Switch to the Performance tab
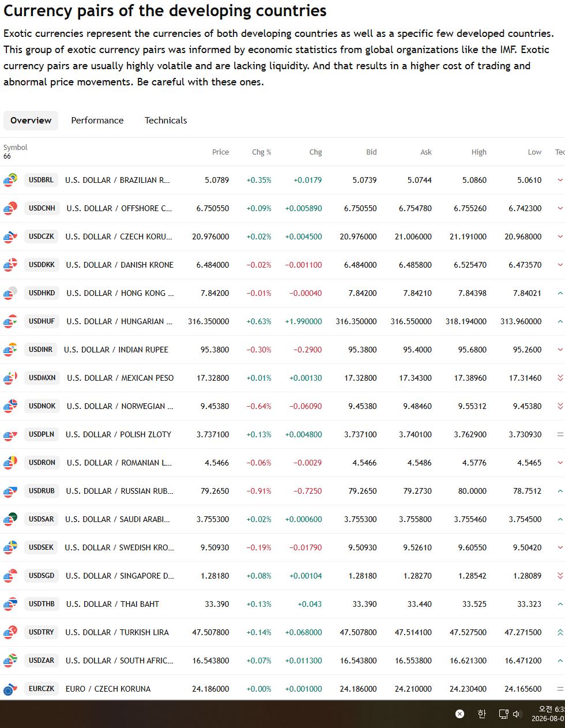The width and height of the screenshot is (565, 728). (x=97, y=121)
